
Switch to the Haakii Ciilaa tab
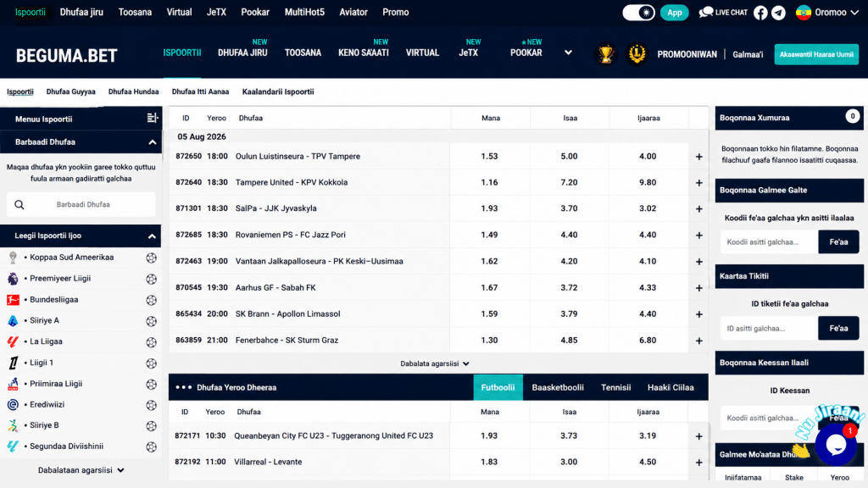(x=670, y=387)
